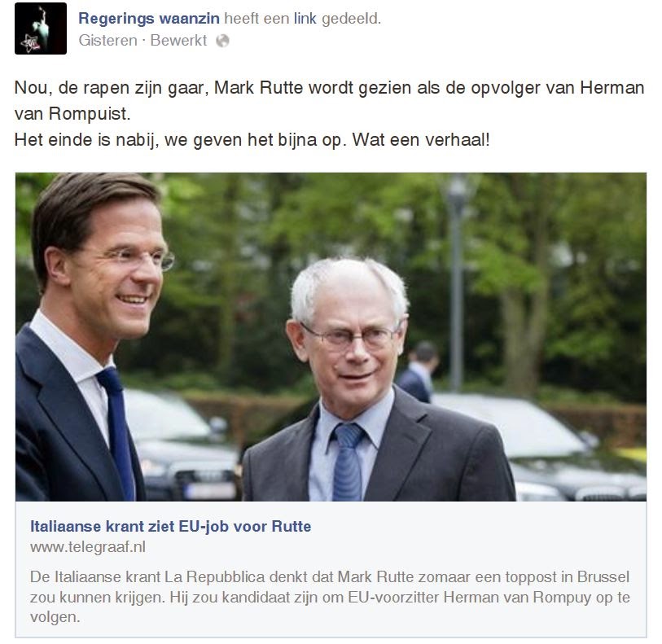View edit history via "Bewerkt"
662x644 pixels.
pos(178,41)
